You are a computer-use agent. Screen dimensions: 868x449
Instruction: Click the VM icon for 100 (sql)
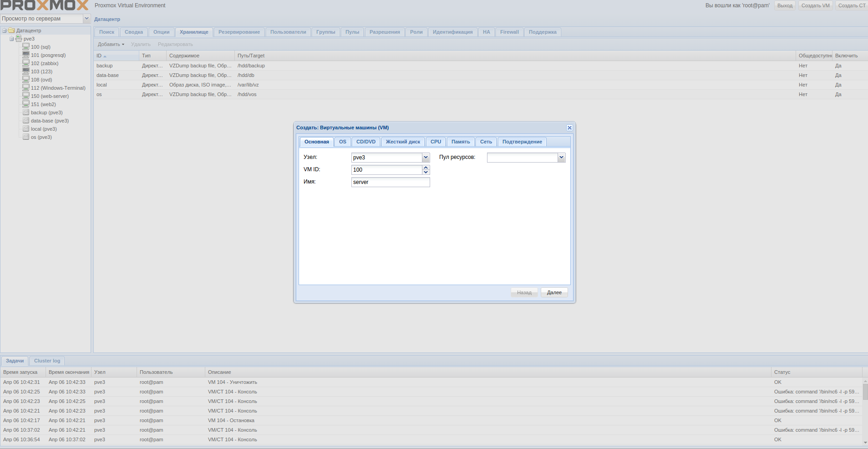26,46
